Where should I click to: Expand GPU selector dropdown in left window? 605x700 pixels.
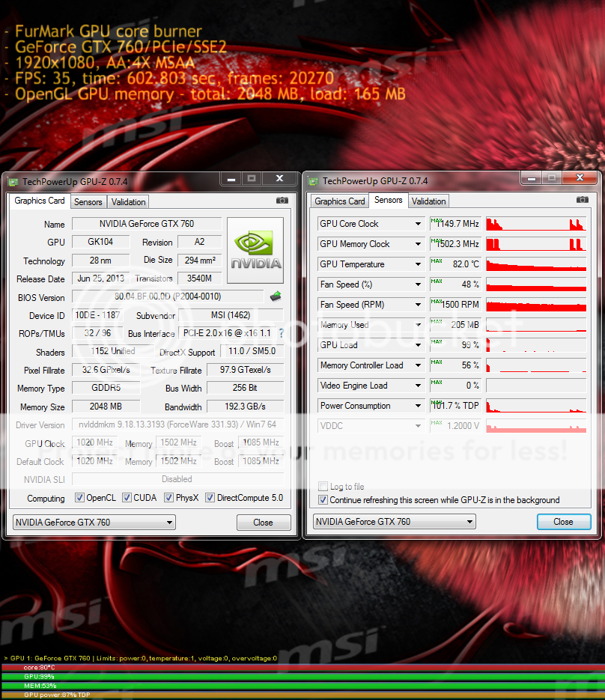click(169, 523)
